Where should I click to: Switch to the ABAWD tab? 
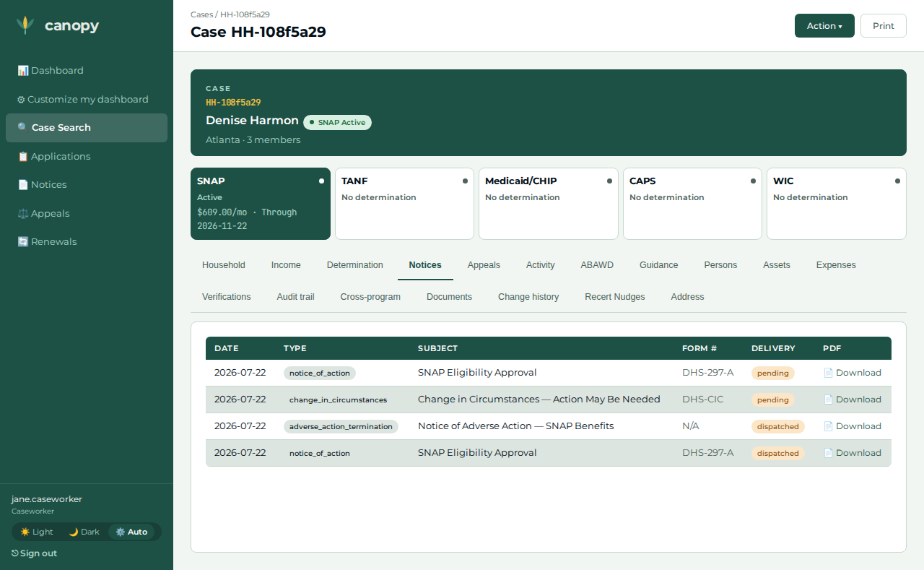[x=597, y=265]
